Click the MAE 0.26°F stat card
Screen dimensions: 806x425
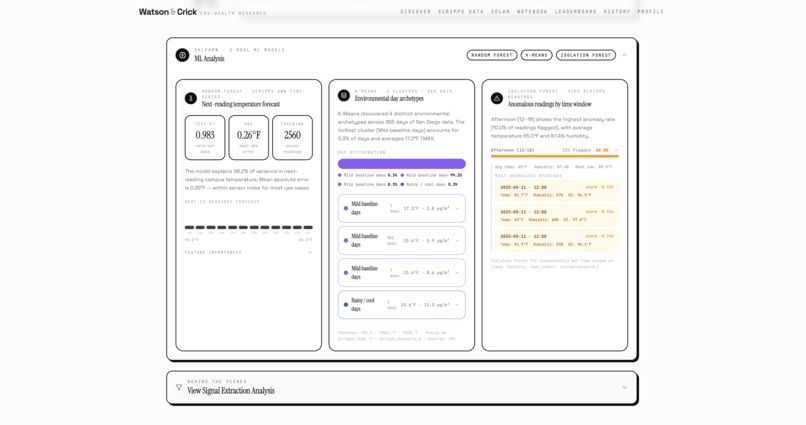[248, 137]
